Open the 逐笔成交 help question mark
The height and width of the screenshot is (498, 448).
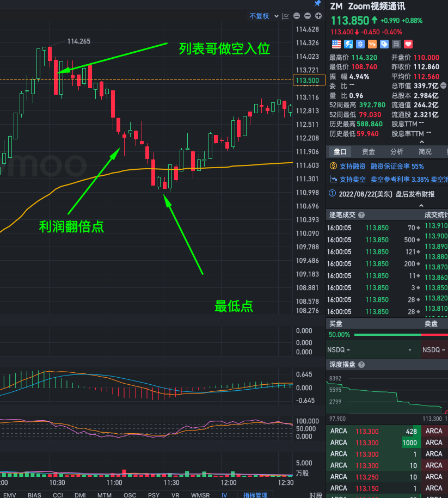361,214
